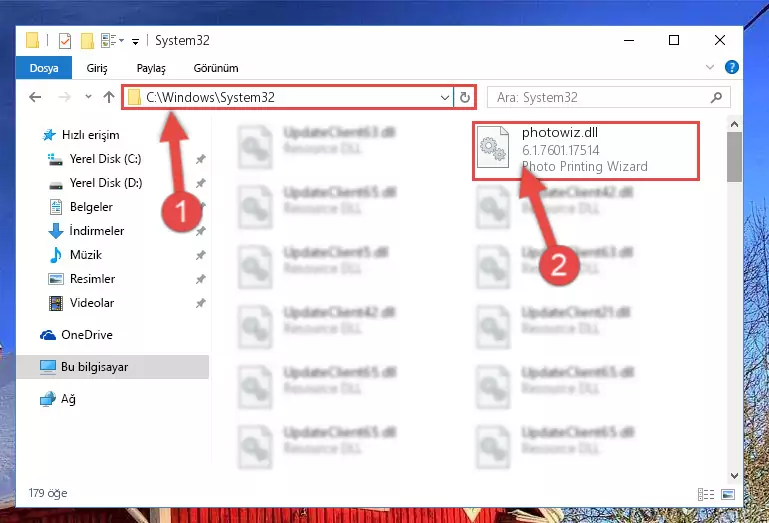Click the photowiz.dll file icon
Screen dimensions: 769x523
click(x=493, y=147)
